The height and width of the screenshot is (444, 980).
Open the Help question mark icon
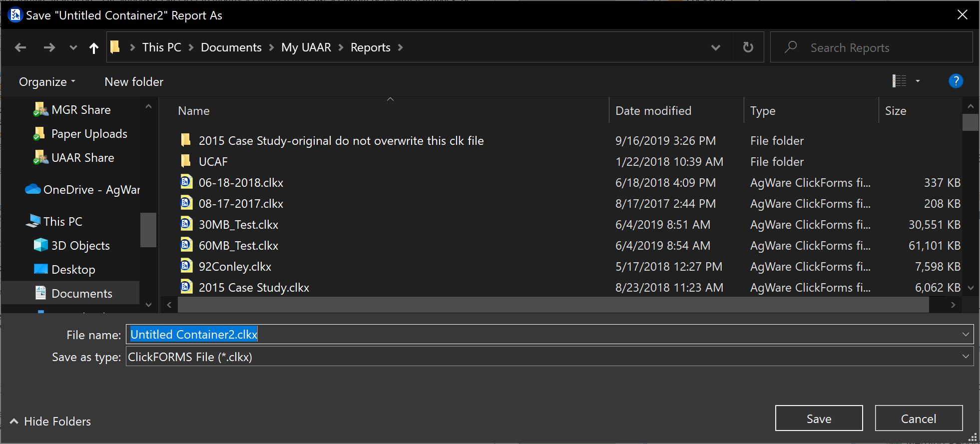click(x=955, y=81)
